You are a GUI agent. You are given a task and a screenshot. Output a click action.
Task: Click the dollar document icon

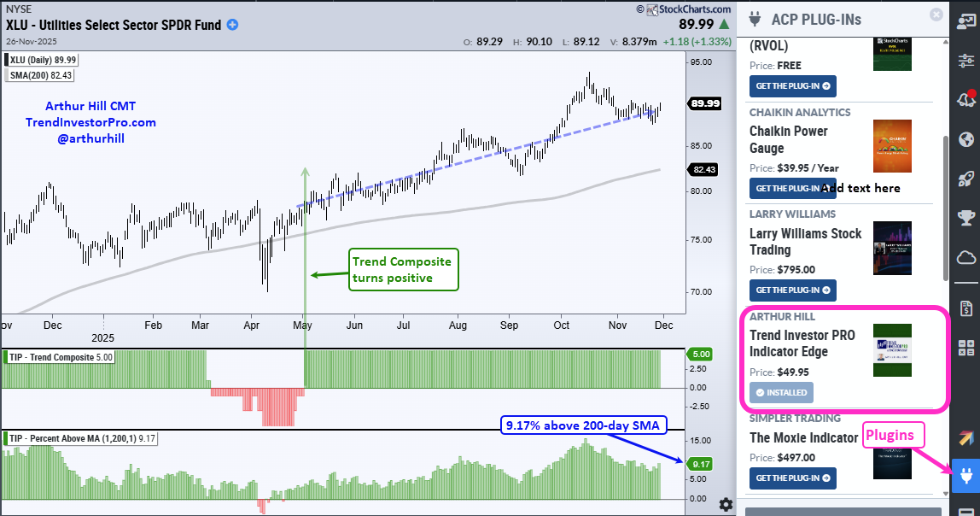(966, 308)
